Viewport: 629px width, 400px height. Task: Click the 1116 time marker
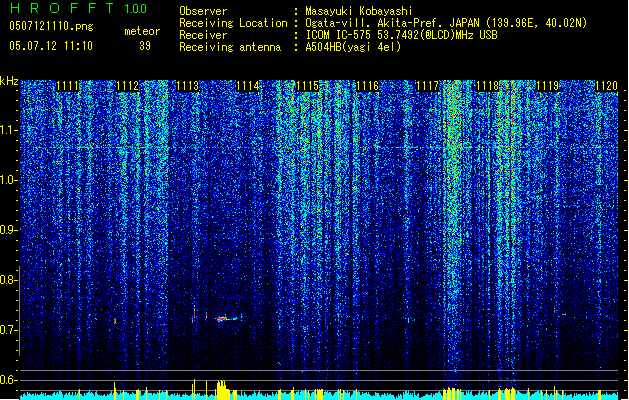[368, 86]
